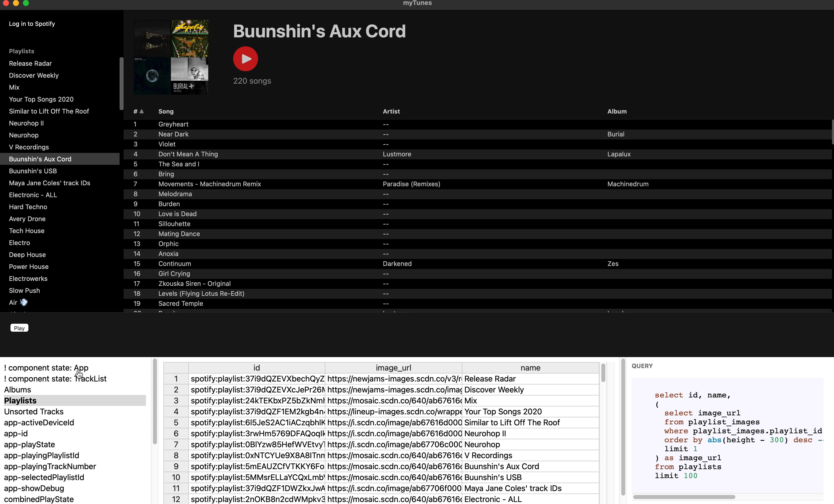This screenshot has width=834, height=504.
Task: Click the Air playlist with cloud emoji
Action: [x=18, y=302]
